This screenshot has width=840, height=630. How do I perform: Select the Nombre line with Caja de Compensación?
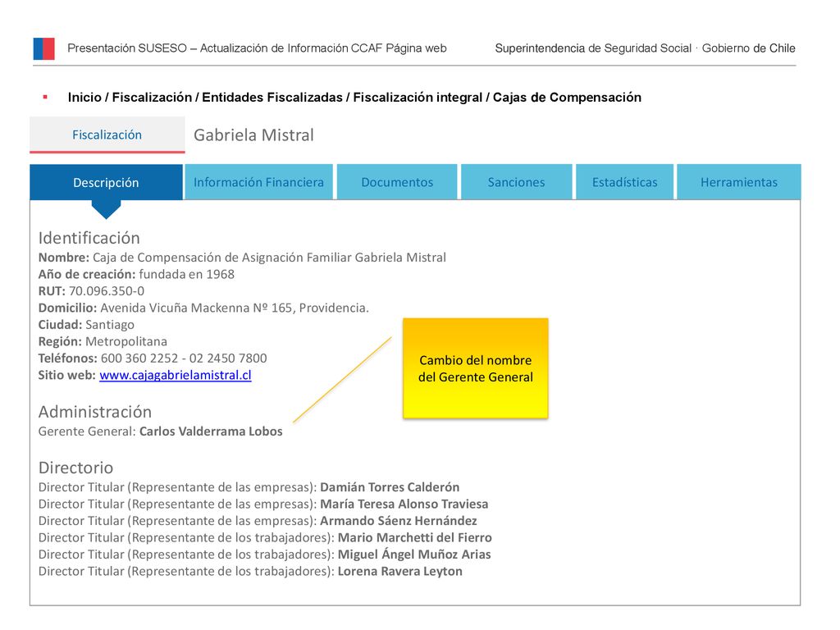click(242, 258)
